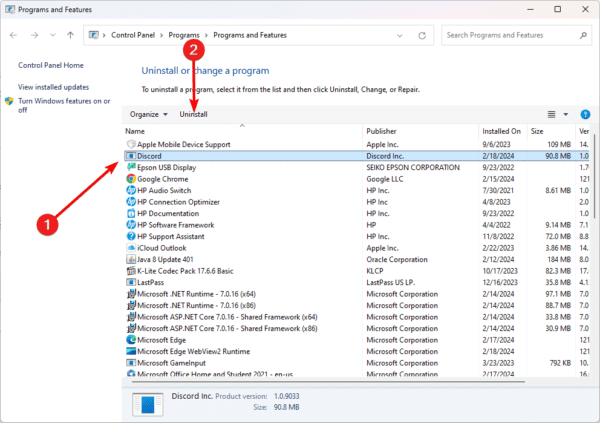Select the LastPass program icon
The width and height of the screenshot is (600, 423).
[131, 282]
